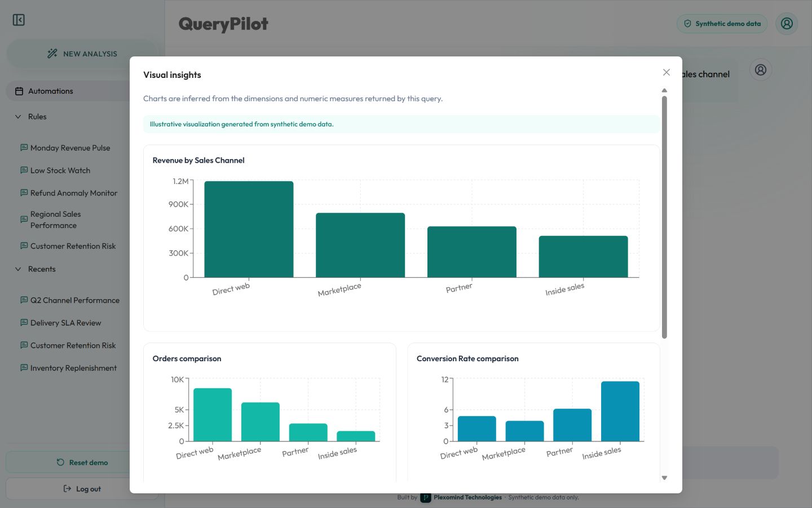Screen dimensions: 812x508
Task: Click the scroll down arrow in dialog
Action: pyautogui.click(x=664, y=478)
